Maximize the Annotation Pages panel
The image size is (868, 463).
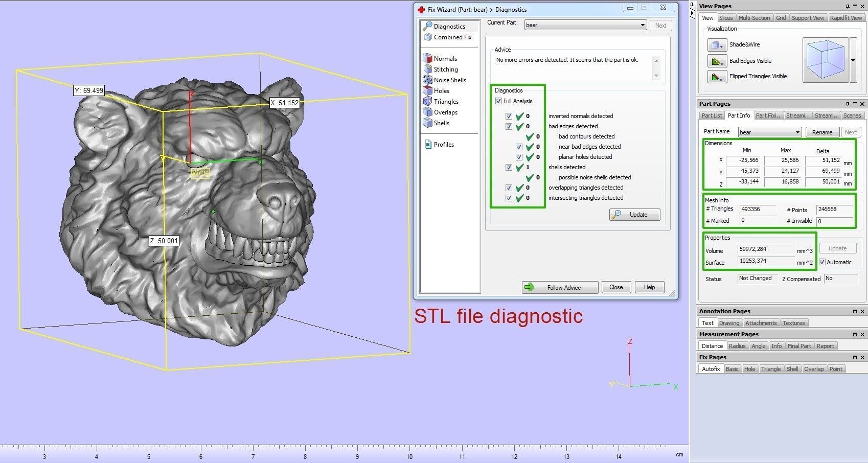tap(855, 311)
